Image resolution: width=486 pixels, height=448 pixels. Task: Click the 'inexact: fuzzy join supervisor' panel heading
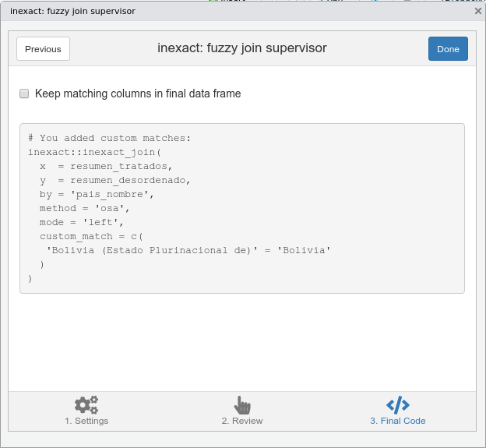[242, 48]
